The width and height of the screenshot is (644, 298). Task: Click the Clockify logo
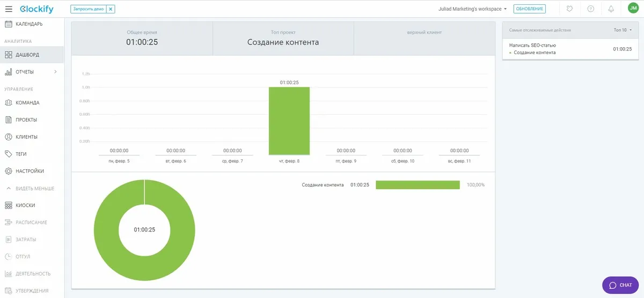(x=36, y=9)
